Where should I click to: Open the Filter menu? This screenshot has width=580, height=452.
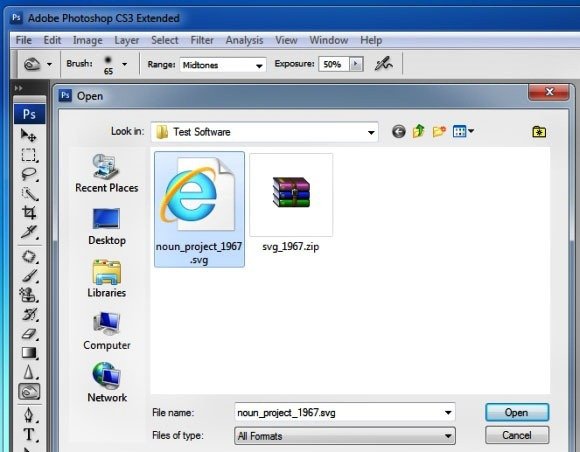(202, 40)
